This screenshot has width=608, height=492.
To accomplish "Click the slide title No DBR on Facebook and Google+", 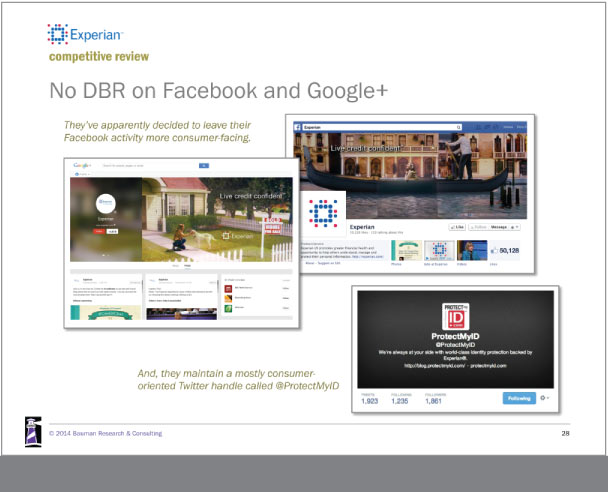I will pyautogui.click(x=218, y=90).
